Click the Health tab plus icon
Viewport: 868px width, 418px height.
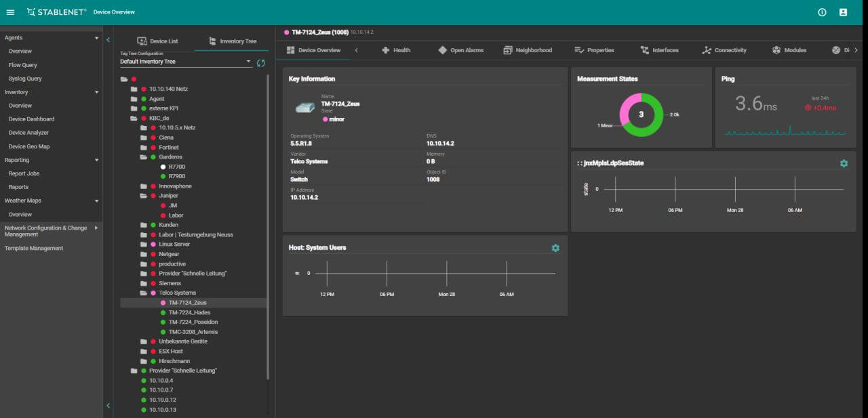(385, 50)
